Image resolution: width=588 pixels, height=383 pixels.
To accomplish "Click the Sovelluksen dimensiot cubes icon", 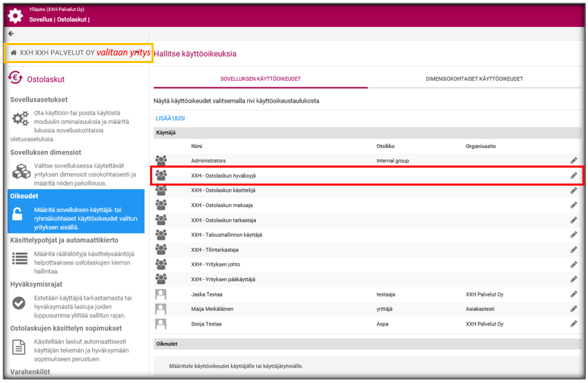I will click(x=21, y=171).
